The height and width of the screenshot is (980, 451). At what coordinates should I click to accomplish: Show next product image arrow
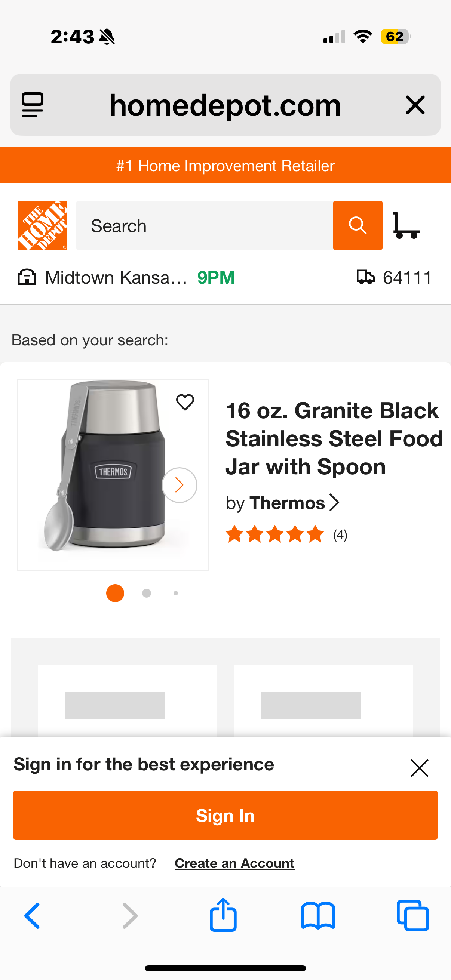click(179, 485)
